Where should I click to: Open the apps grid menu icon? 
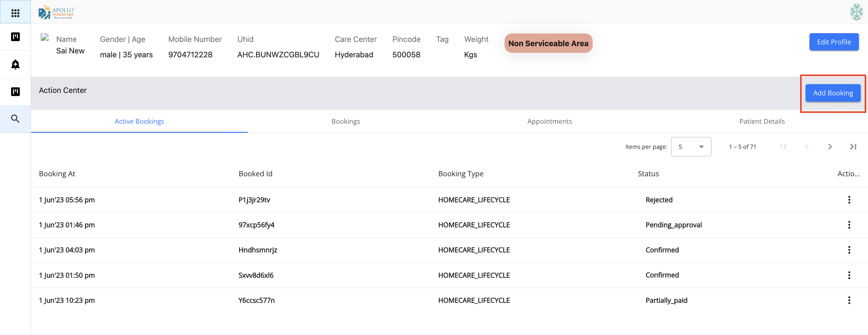click(15, 13)
